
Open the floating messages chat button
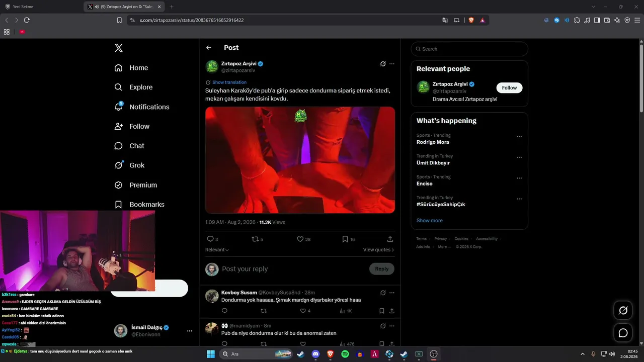click(x=623, y=333)
